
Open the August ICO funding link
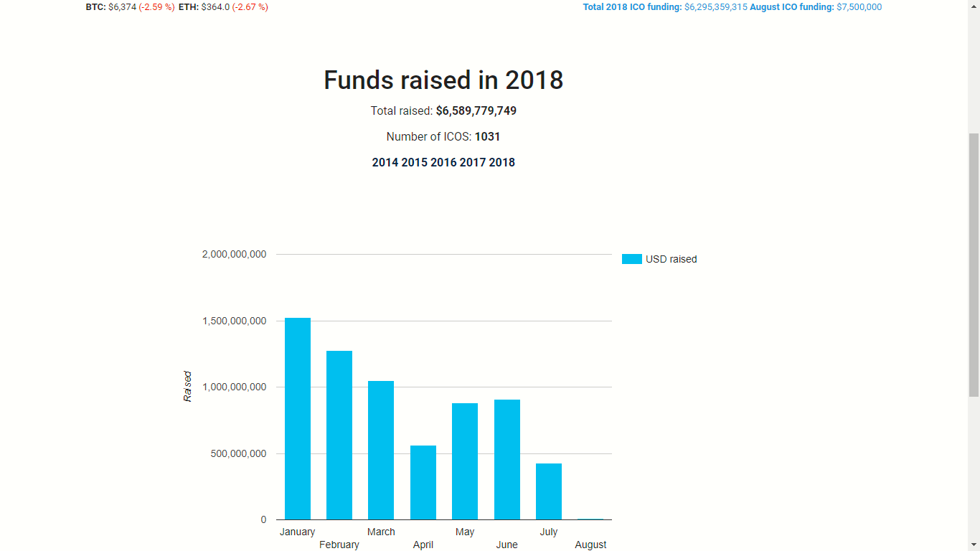(816, 7)
